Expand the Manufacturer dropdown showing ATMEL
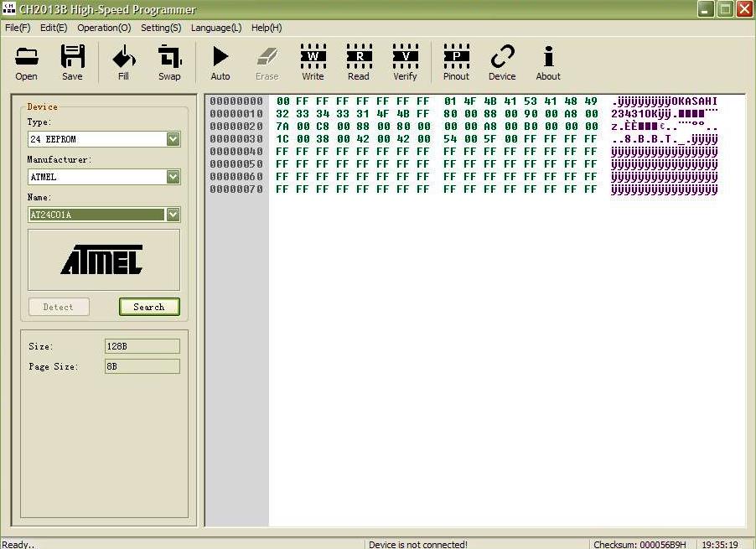Viewport: 756px width, 549px height. pos(173,177)
